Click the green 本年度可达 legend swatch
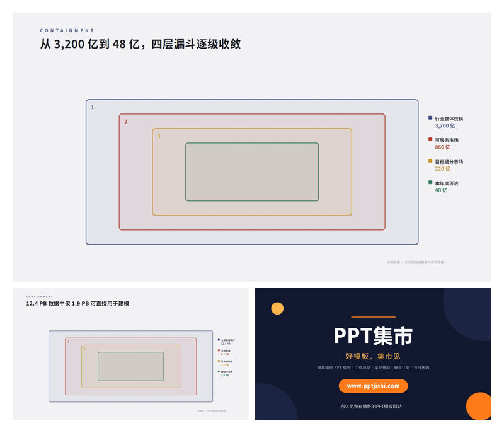This screenshot has width=504, height=433. point(430,183)
